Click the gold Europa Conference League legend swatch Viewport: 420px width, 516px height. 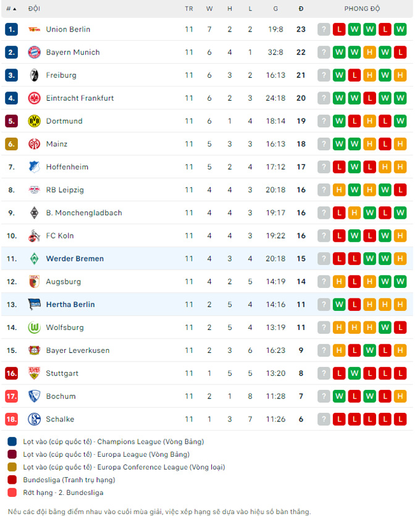pyautogui.click(x=12, y=467)
